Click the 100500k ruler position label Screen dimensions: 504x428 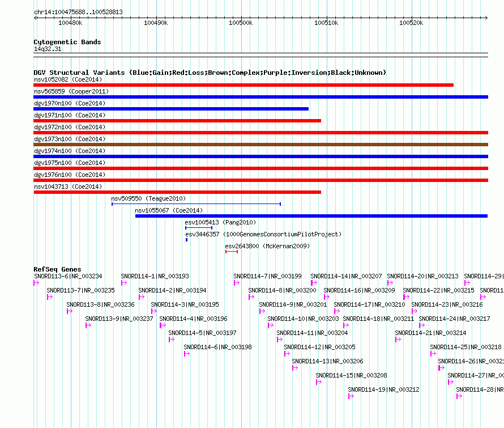(x=241, y=23)
